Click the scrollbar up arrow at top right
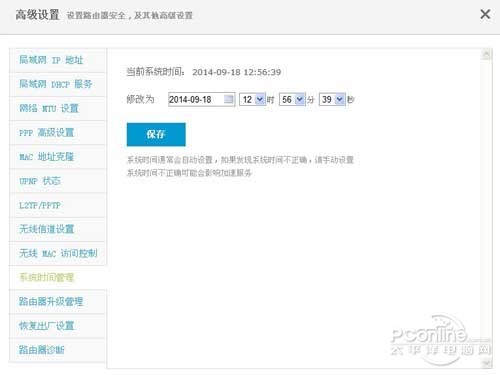The height and width of the screenshot is (375, 500). (x=487, y=54)
